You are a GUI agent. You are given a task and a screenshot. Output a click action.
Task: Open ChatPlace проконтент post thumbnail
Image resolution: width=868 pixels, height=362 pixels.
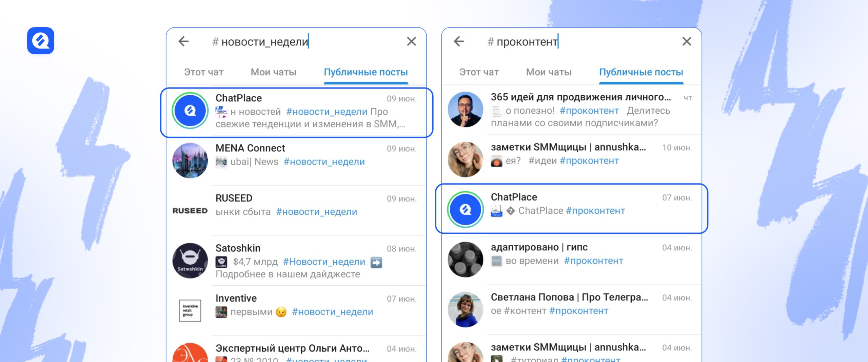point(497,211)
